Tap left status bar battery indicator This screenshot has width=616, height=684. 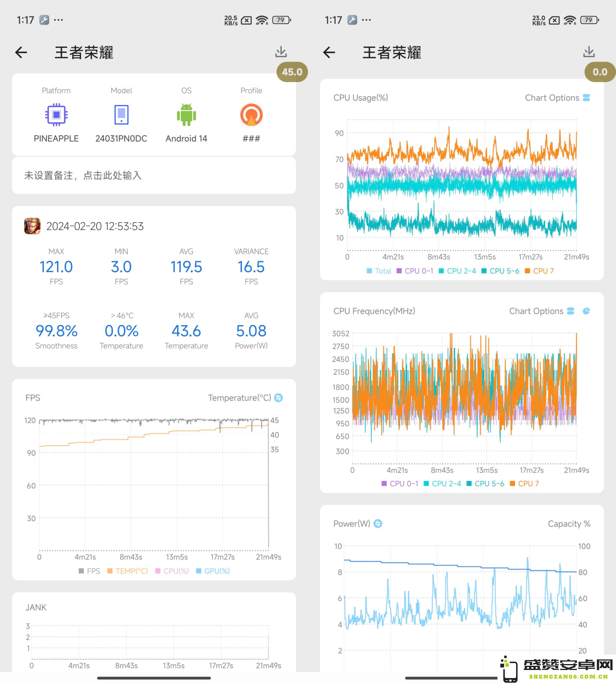tap(282, 20)
